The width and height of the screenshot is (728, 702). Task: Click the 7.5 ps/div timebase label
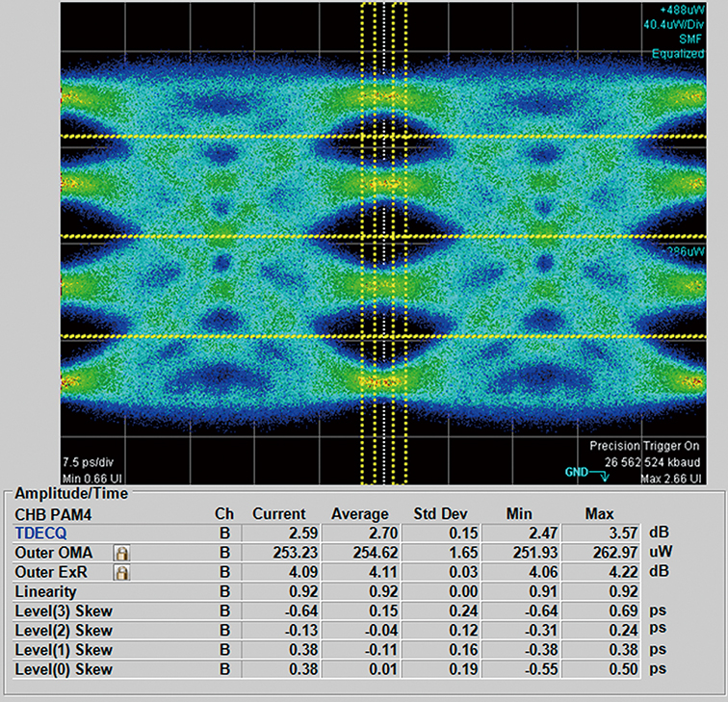pyautogui.click(x=89, y=462)
